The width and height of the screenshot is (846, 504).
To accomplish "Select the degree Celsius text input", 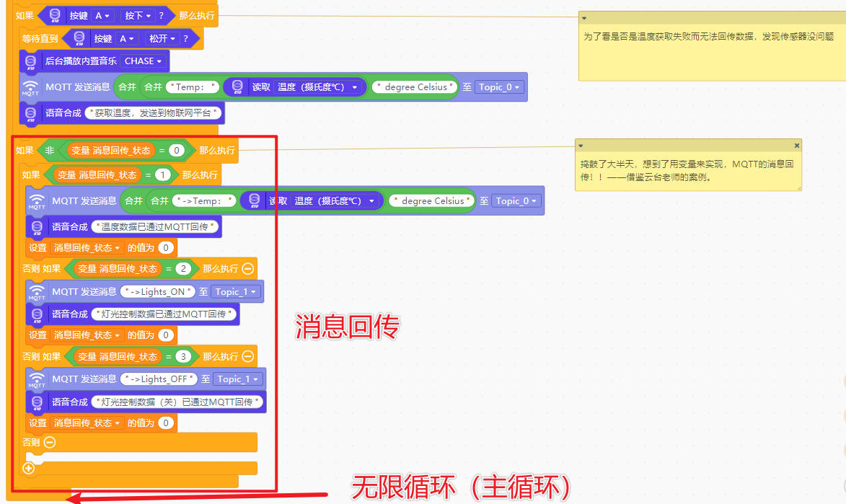I will pyautogui.click(x=414, y=87).
